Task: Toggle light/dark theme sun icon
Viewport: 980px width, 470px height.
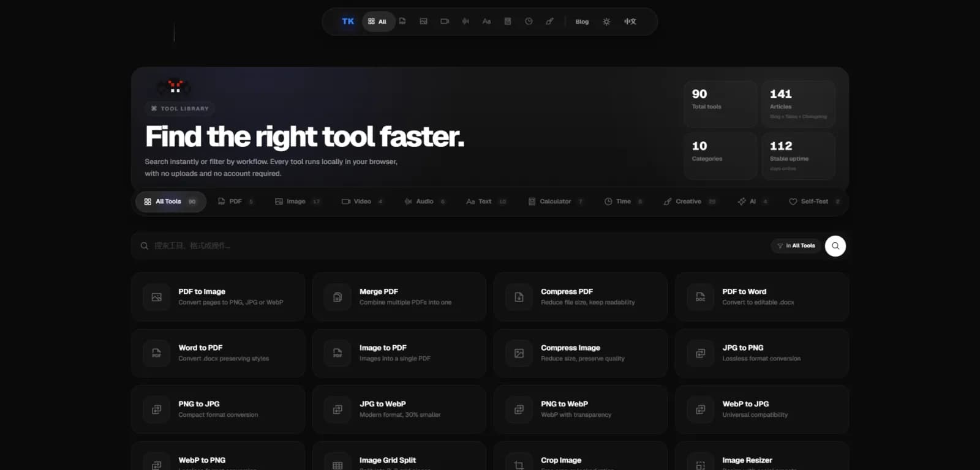Action: pos(606,21)
